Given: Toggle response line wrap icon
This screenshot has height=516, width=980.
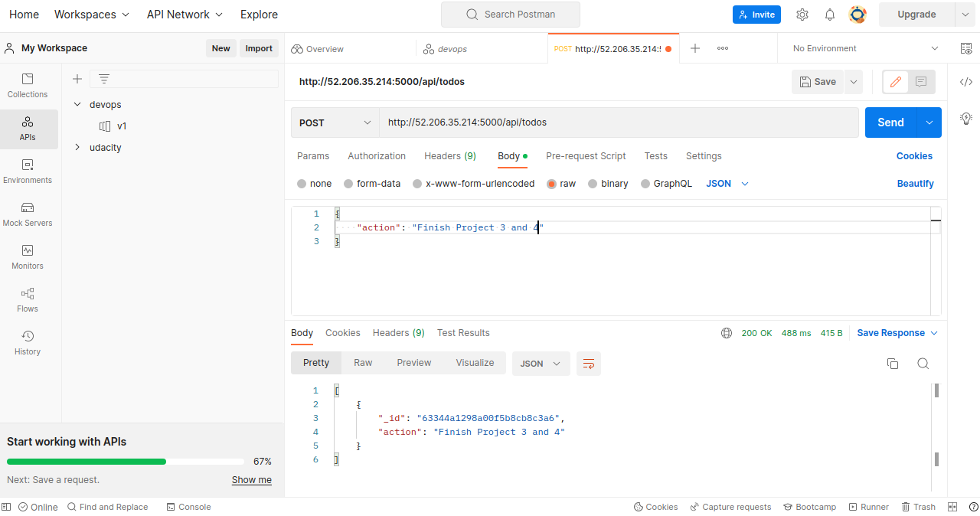Looking at the screenshot, I should (589, 364).
